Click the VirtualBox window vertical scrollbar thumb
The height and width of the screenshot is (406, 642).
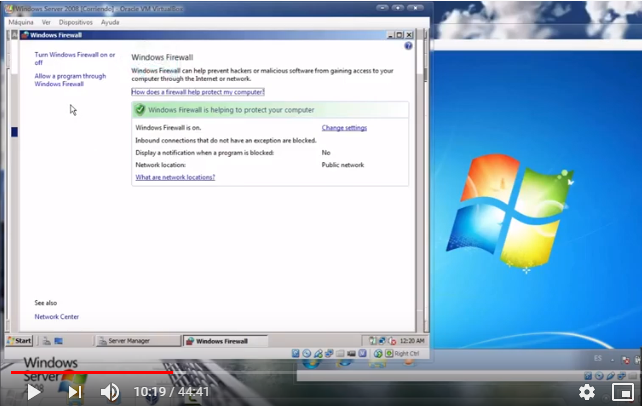[x=425, y=75]
